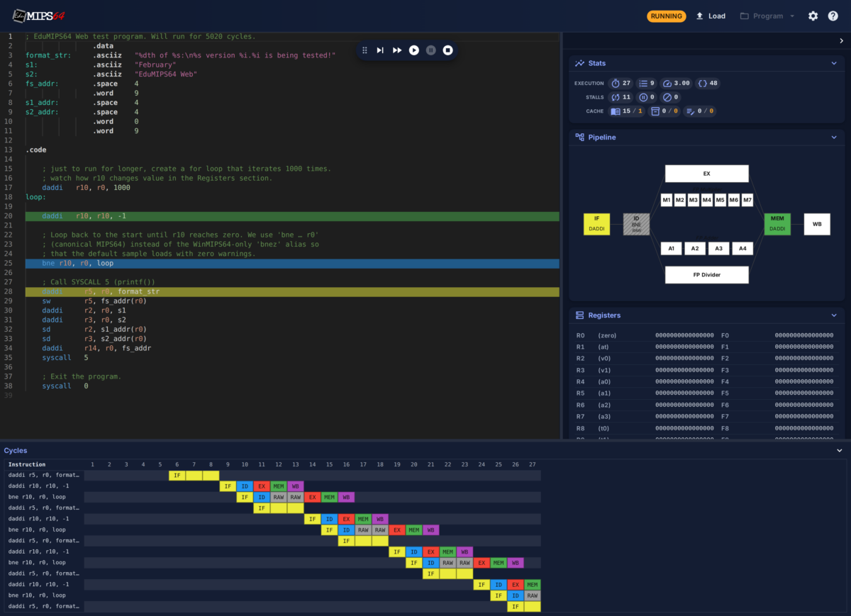This screenshot has width=851, height=616.
Task: Click the code size braces stat 48
Action: (x=708, y=83)
